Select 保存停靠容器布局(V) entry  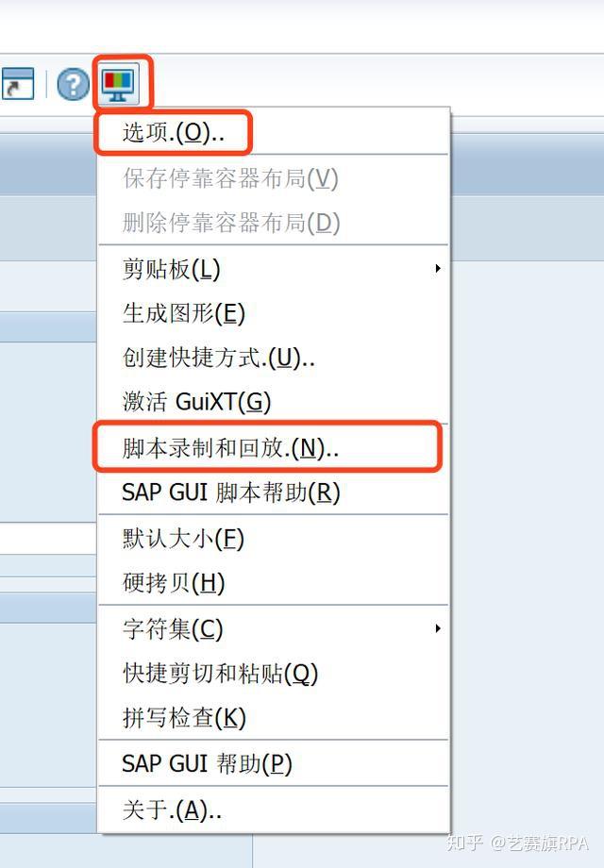[274, 178]
